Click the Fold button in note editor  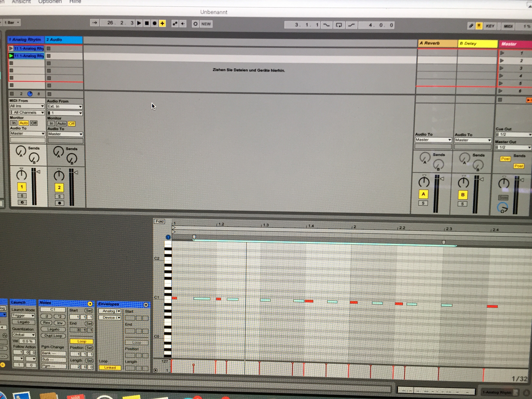[x=159, y=221]
